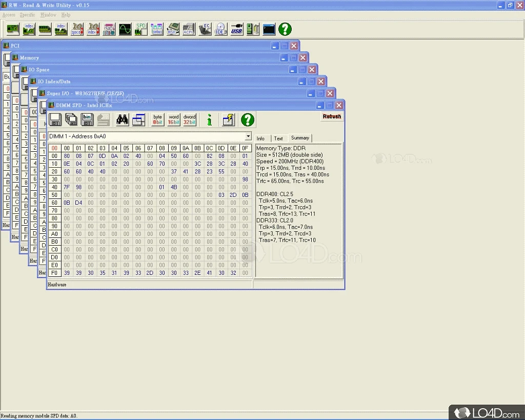Open the MSR registers tool
Viewport: 525px width, 420px height.
click(173, 29)
